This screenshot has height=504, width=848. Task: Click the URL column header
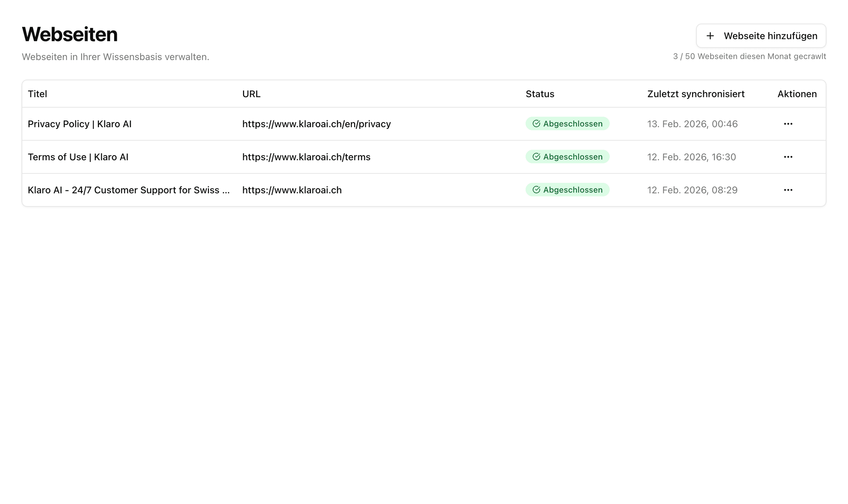(x=251, y=94)
